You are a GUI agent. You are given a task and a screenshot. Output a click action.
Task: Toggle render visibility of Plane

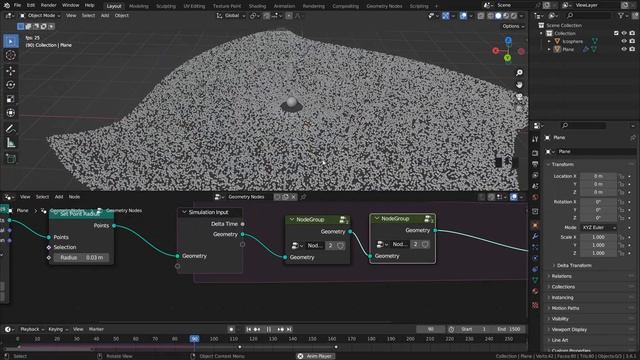[x=632, y=49]
